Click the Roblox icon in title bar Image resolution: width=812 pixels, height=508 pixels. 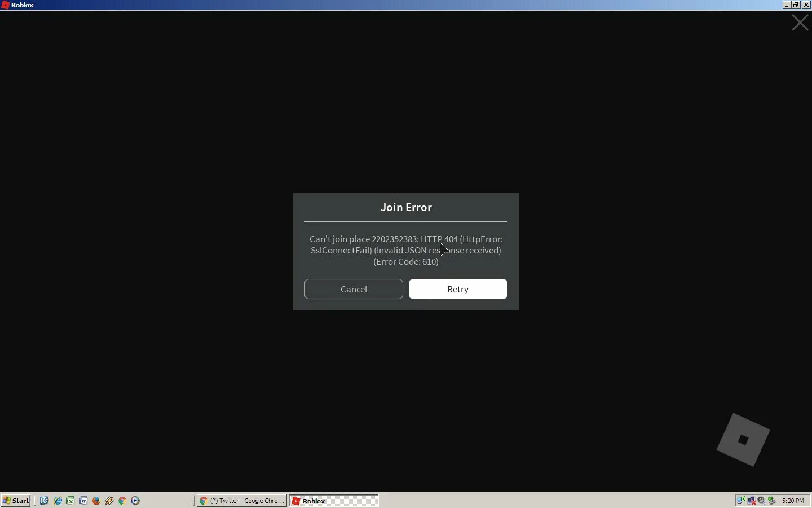(x=5, y=5)
